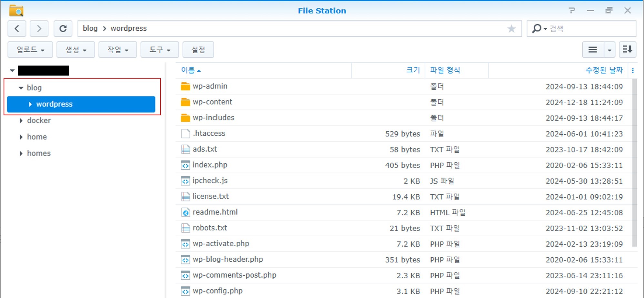This screenshot has height=298, width=644.
Task: Go back with the left arrow button
Action: point(17,29)
